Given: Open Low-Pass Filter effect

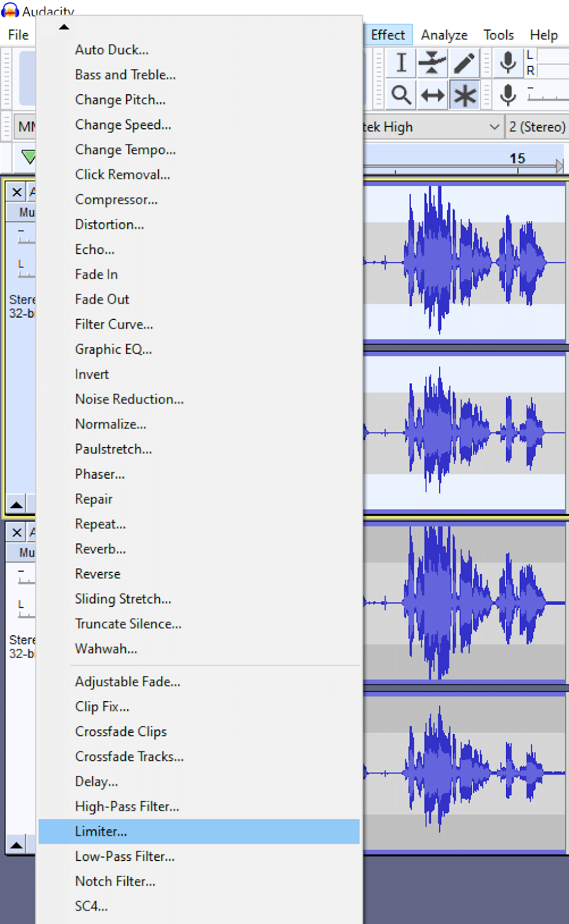Looking at the screenshot, I should (x=199, y=856).
